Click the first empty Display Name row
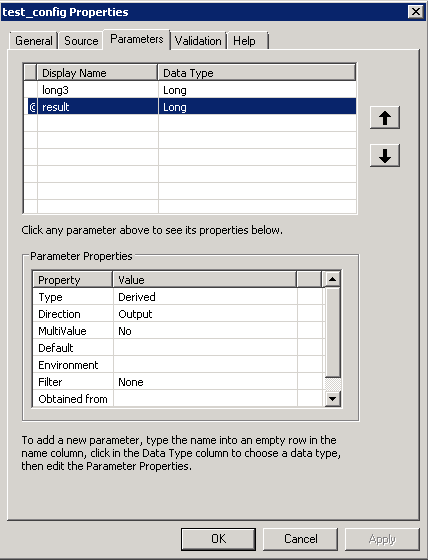 coord(98,123)
